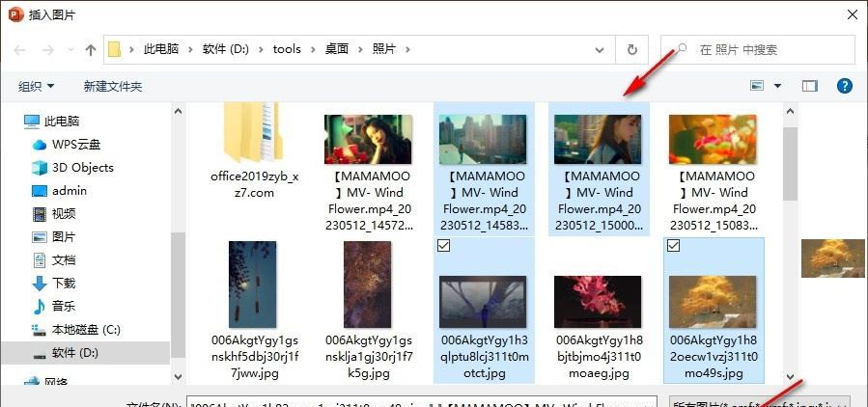Go forward with the Forward arrow
The height and width of the screenshot is (407, 868).
coord(47,50)
